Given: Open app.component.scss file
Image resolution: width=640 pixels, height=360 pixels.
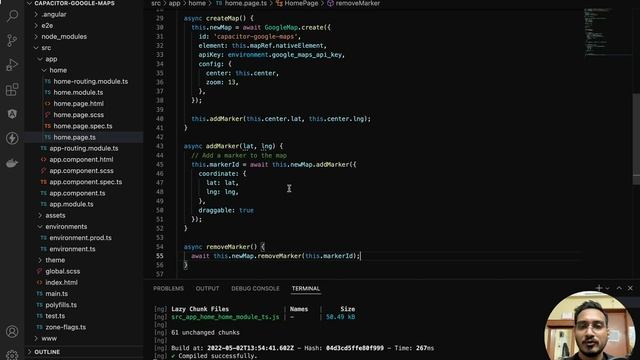Looking at the screenshot, I should 81,171.
